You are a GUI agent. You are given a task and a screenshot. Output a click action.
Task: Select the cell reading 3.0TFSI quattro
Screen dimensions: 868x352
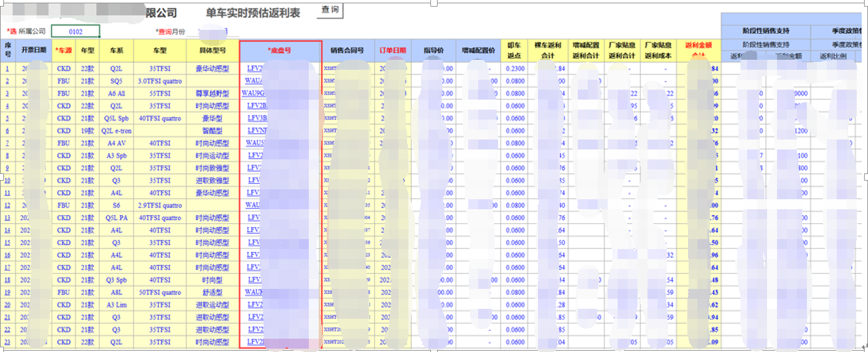click(x=159, y=81)
